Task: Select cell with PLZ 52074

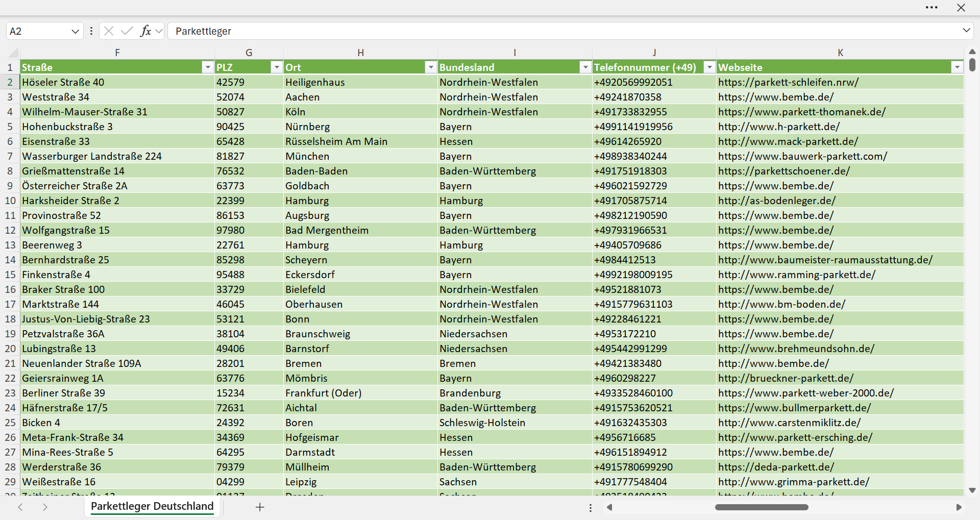Action: (x=249, y=97)
